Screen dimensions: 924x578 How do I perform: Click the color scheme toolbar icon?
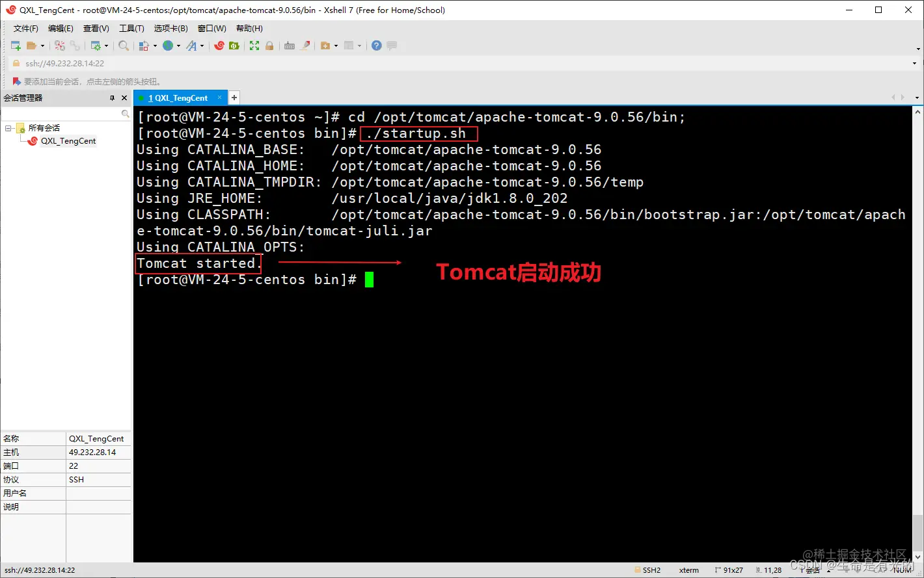(x=144, y=46)
